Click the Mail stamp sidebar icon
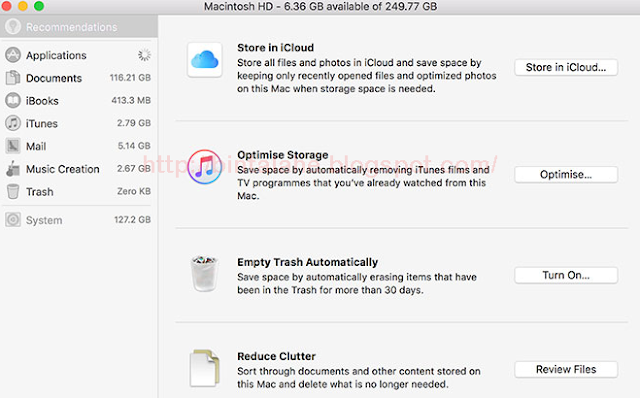Screen dimensions: 640x398 tap(13, 146)
